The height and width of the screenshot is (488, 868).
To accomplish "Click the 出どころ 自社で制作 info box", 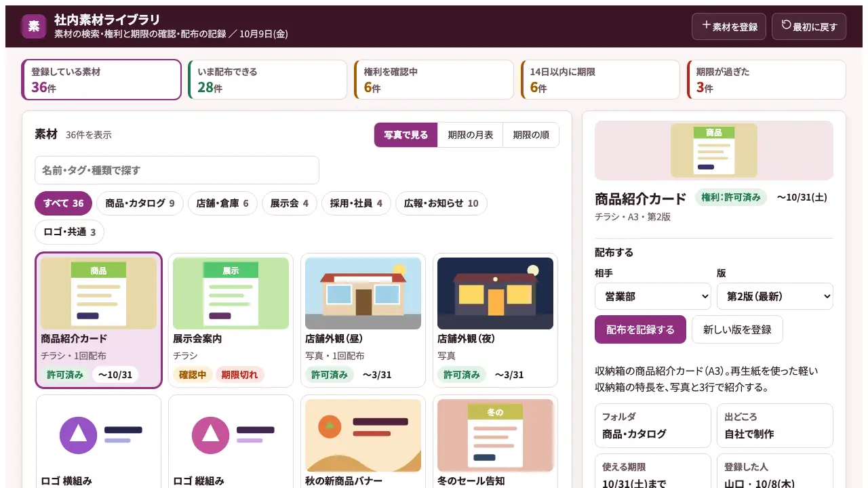I will pyautogui.click(x=775, y=426).
